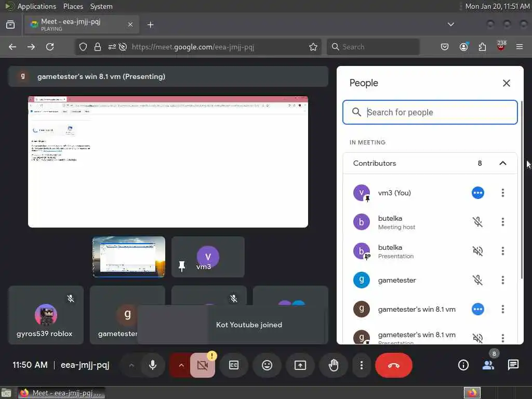Screen dimensions: 532x399
Task: Select the Meet - eea-jmjj-pqj tab
Action: tap(82, 25)
